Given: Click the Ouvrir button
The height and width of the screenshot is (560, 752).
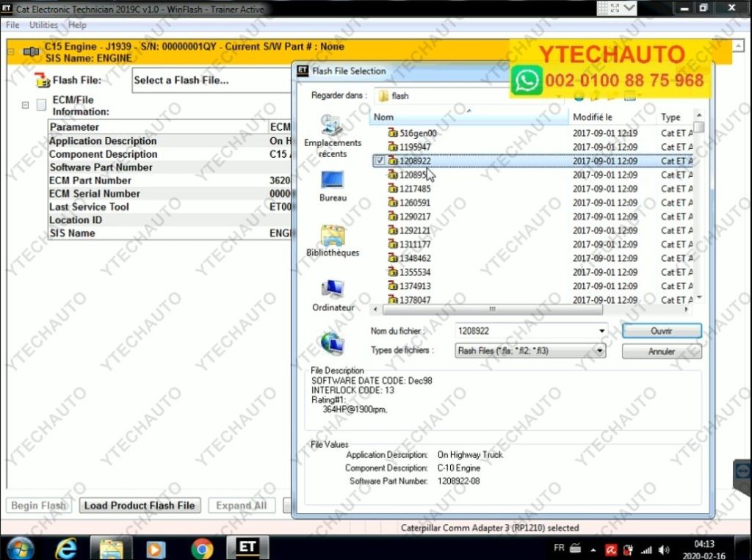Looking at the screenshot, I should click(x=662, y=331).
